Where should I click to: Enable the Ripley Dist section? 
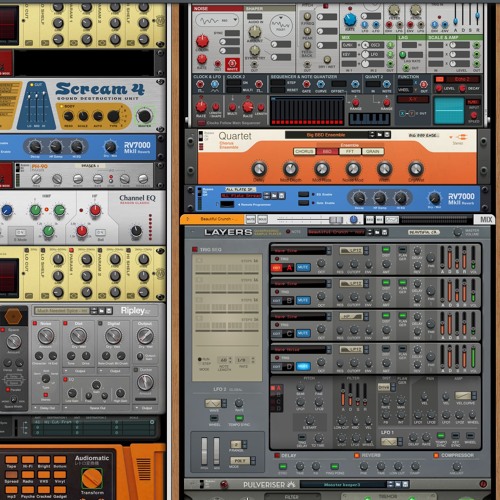click(65, 323)
